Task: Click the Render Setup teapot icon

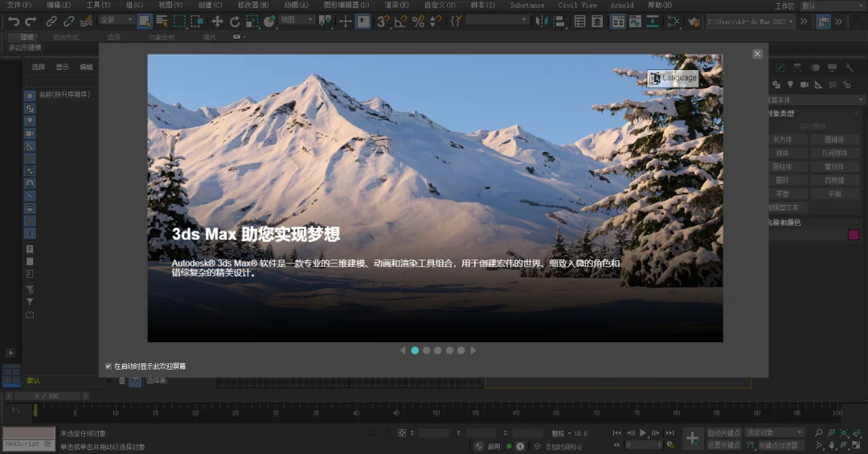Action: click(694, 22)
